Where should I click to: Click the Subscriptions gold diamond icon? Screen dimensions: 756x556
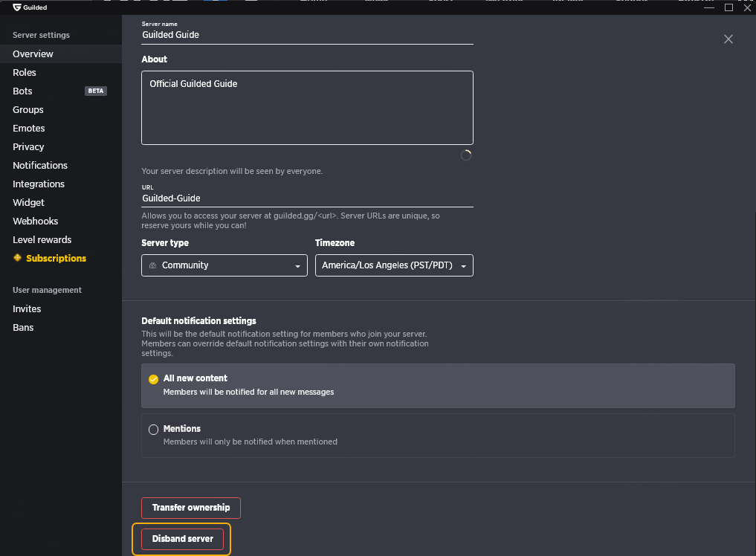[17, 258]
